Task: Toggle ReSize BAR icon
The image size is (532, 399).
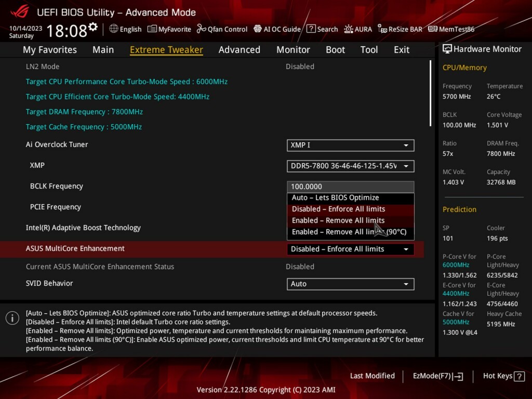Action: 382,29
